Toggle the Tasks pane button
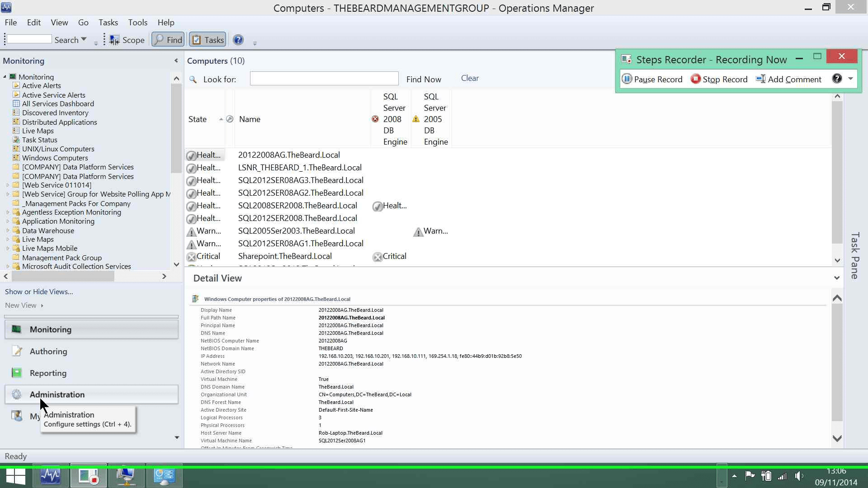The width and height of the screenshot is (868, 488). point(207,40)
